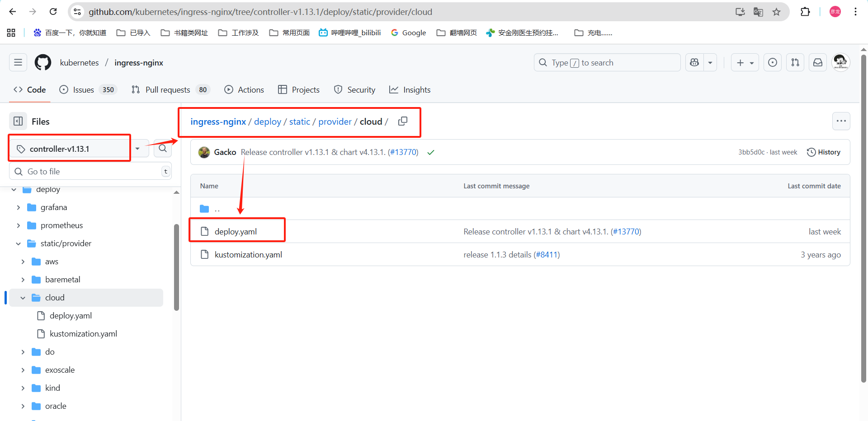
Task: Open the Google bookmark
Action: pyautogui.click(x=409, y=33)
